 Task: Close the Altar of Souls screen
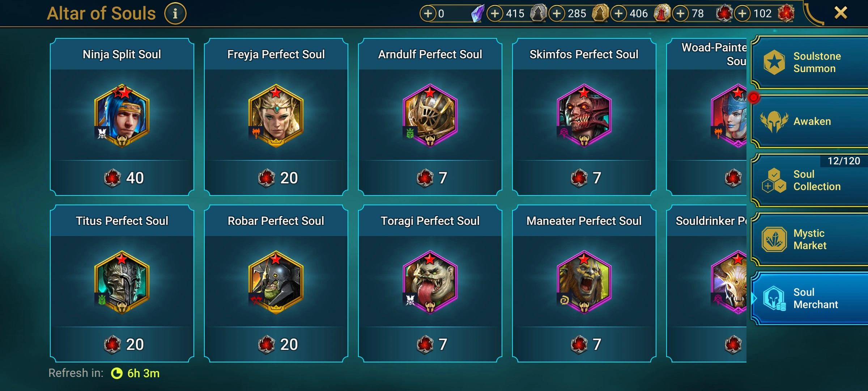point(841,13)
